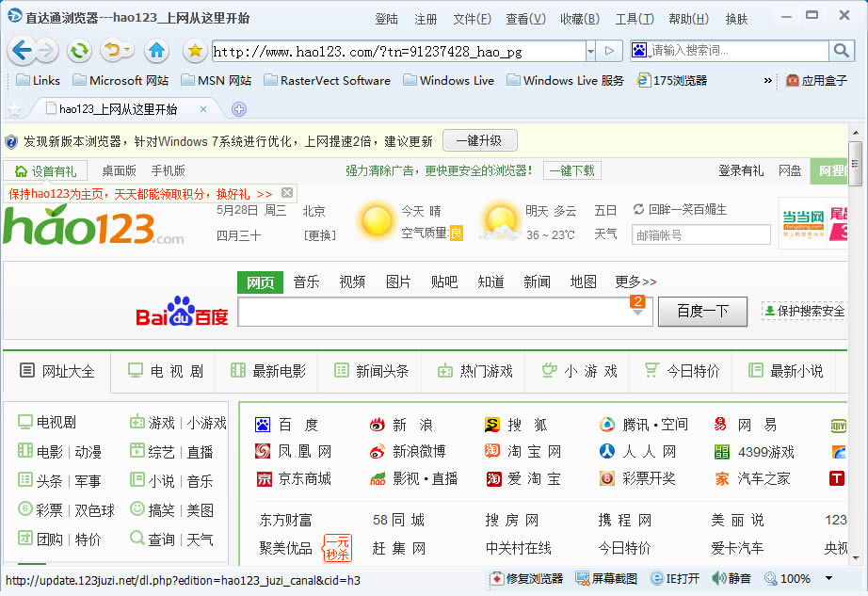Toggle 静音 mute in status bar
This screenshot has height=596, width=868.
click(x=731, y=579)
